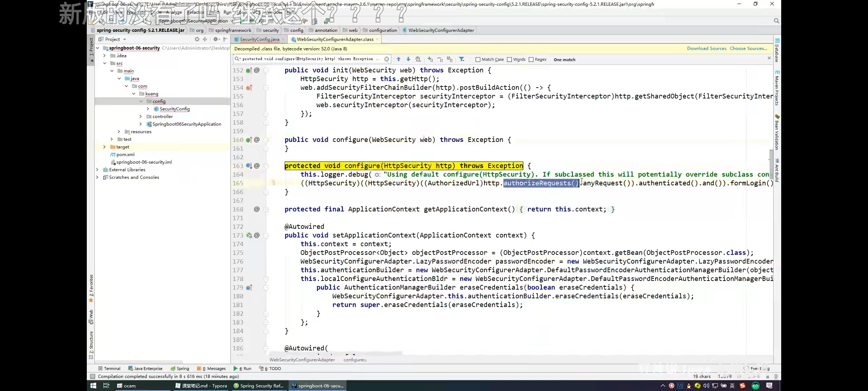The image size is (868, 391).
Task: Collapse the src folder
Action: 105,63
